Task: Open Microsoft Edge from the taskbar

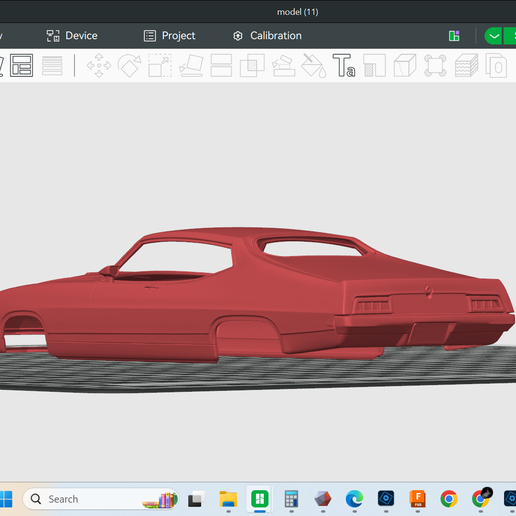Action: click(x=354, y=499)
